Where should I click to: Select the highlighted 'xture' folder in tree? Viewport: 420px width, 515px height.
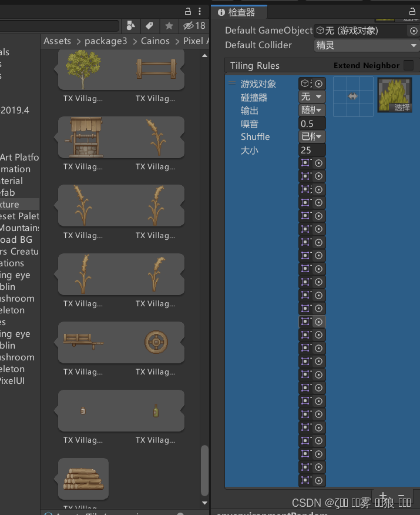coord(20,204)
